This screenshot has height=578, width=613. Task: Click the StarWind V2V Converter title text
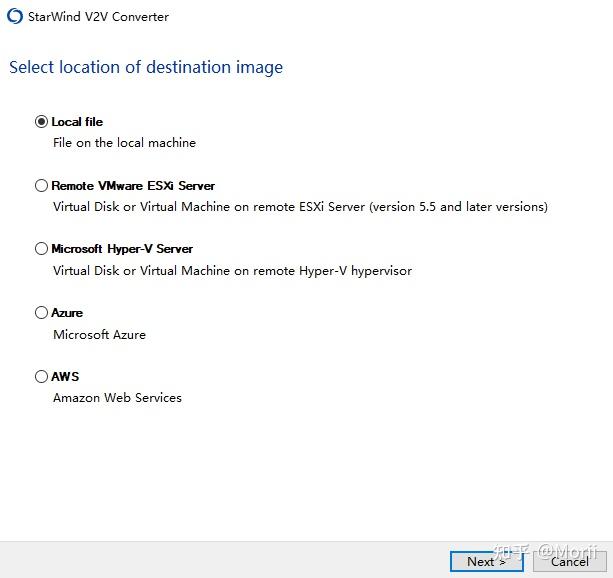click(x=98, y=17)
